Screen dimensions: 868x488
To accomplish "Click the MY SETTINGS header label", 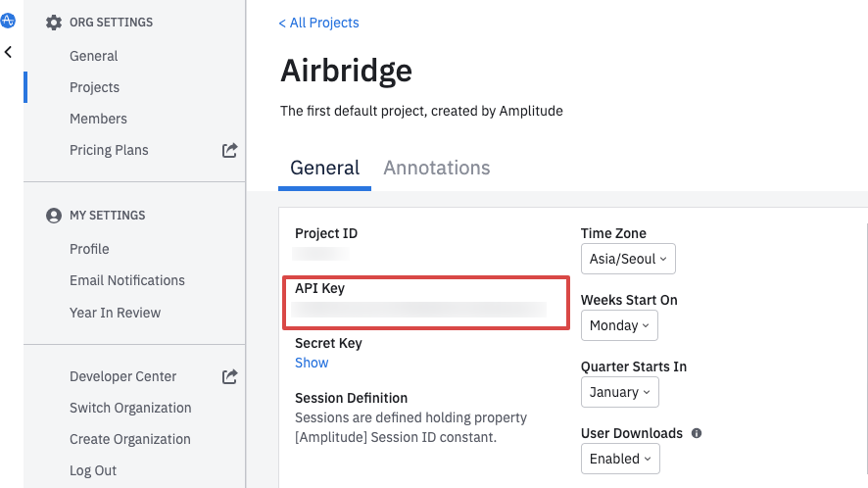I will [x=108, y=216].
